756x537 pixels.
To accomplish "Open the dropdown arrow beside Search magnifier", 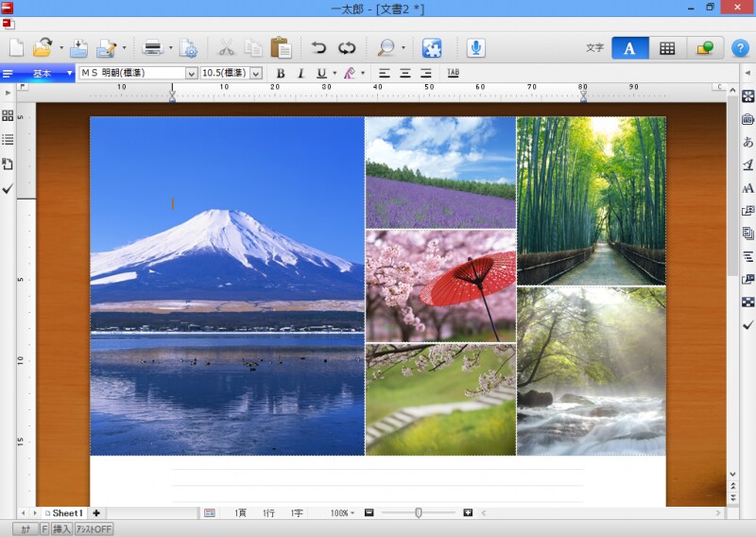I will [x=404, y=48].
